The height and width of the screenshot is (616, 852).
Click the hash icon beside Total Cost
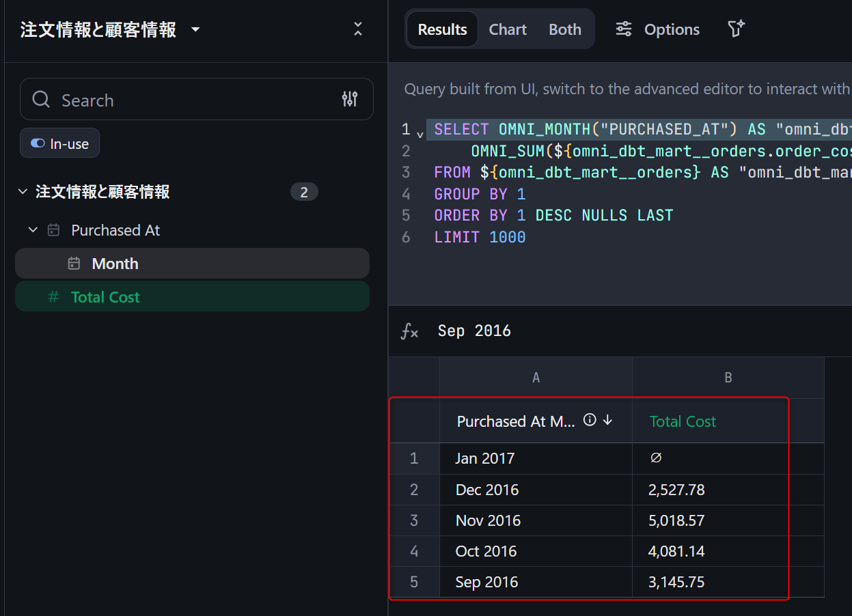(x=53, y=297)
